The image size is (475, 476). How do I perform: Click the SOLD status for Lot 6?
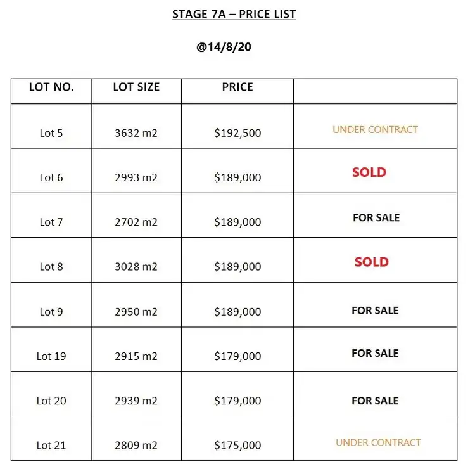pyautogui.click(x=369, y=172)
